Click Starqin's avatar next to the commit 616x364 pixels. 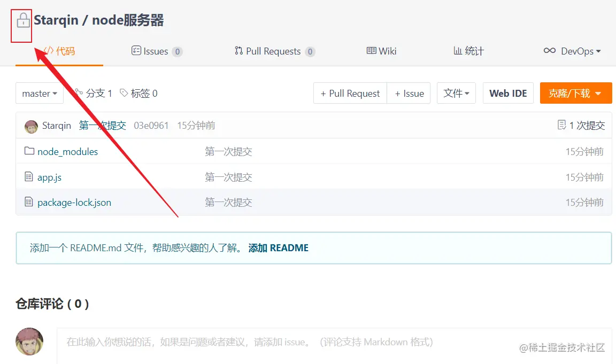pyautogui.click(x=30, y=126)
